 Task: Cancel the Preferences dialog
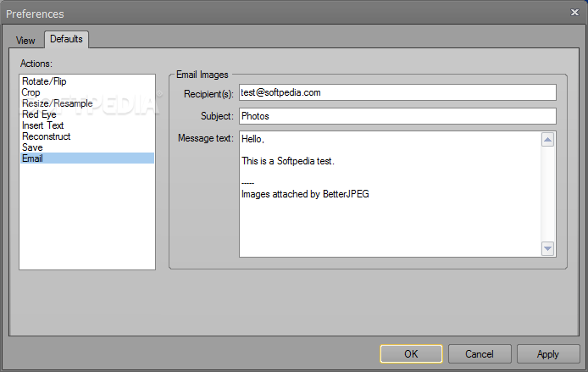tap(480, 354)
